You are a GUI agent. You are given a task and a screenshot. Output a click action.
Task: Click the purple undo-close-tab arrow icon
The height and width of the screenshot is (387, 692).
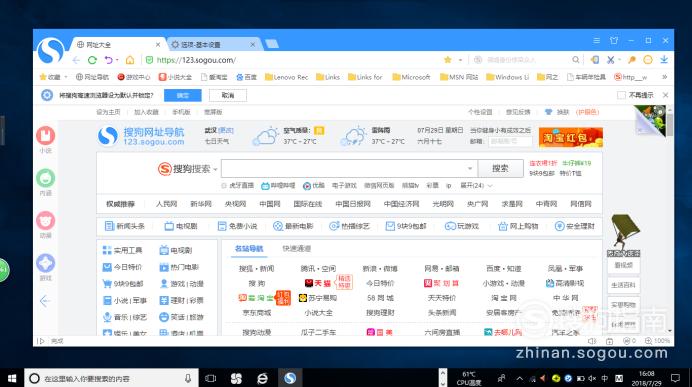tap(108, 60)
